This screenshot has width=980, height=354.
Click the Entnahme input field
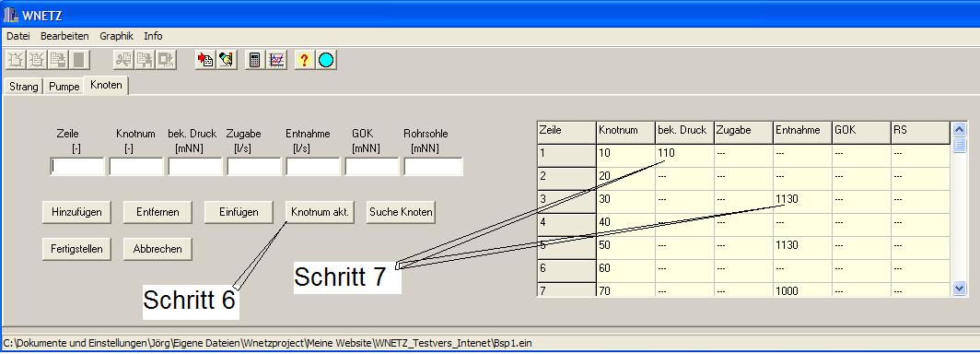(x=312, y=166)
